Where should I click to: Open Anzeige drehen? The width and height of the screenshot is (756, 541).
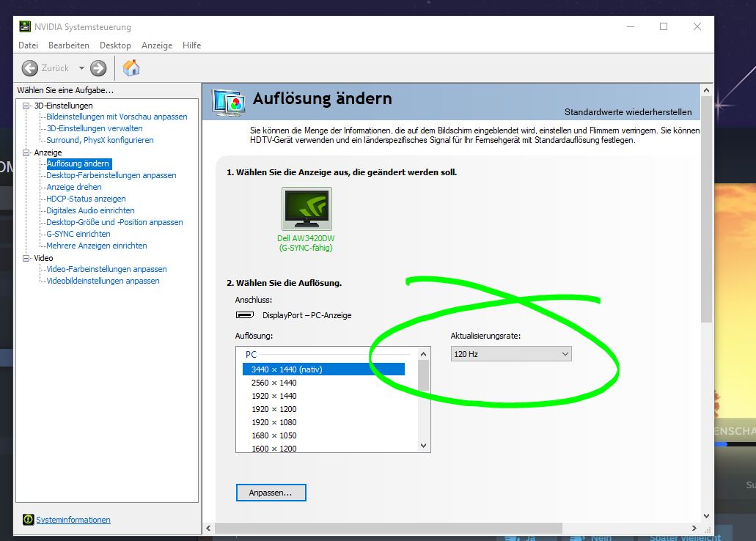click(74, 187)
